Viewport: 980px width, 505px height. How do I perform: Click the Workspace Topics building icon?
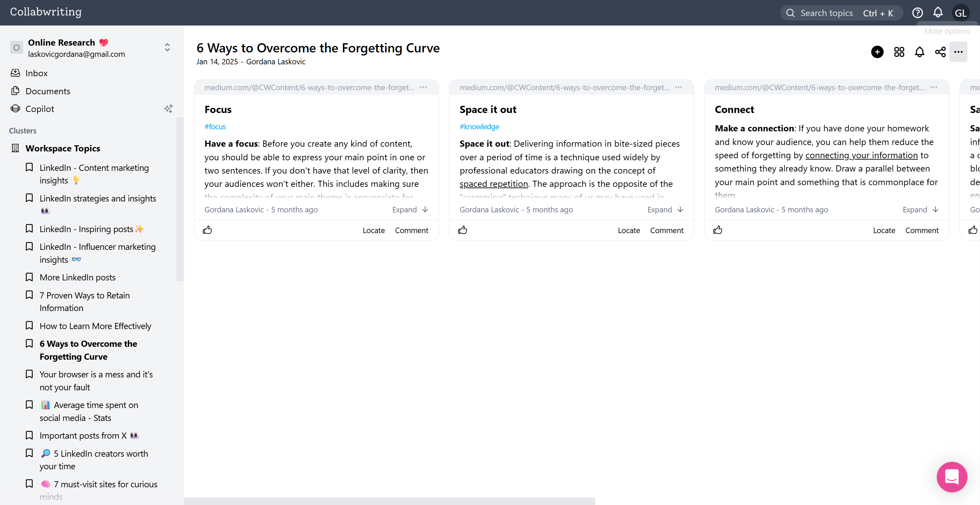coord(15,148)
